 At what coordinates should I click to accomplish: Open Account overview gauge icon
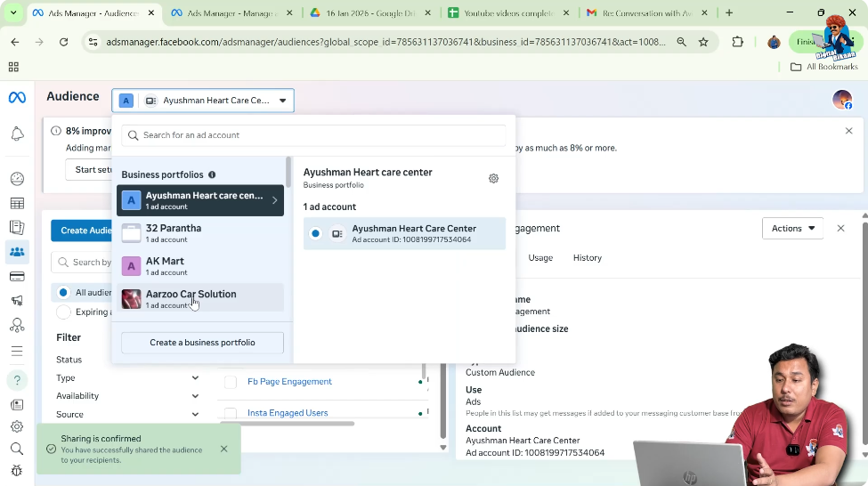[17, 179]
